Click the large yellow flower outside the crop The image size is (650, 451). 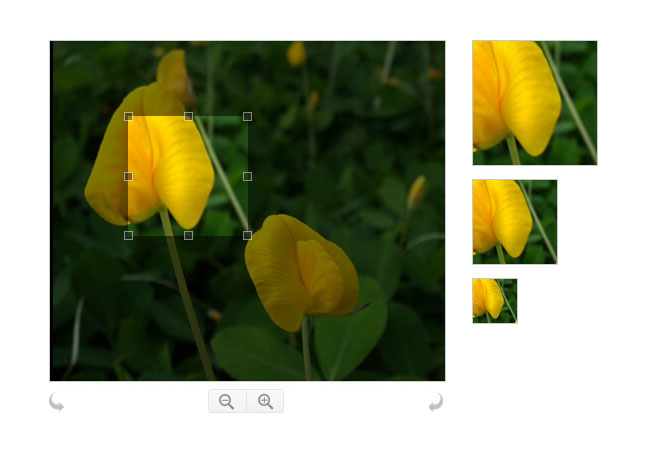300,272
